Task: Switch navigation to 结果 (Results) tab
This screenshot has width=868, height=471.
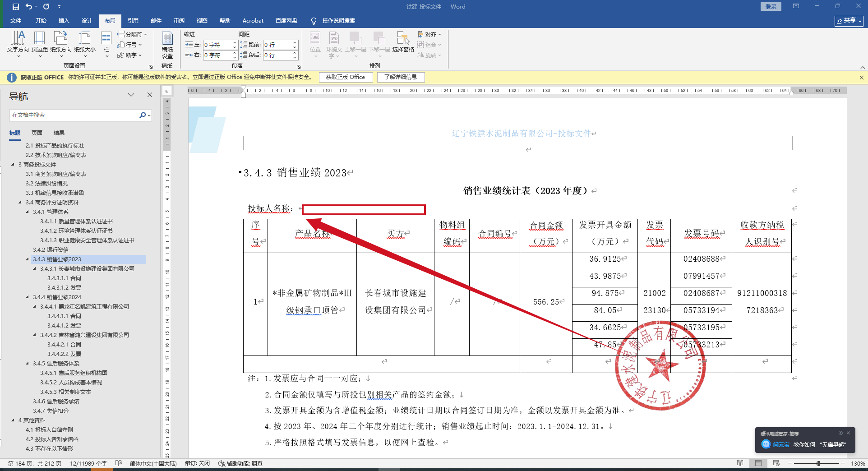Action: [x=59, y=133]
